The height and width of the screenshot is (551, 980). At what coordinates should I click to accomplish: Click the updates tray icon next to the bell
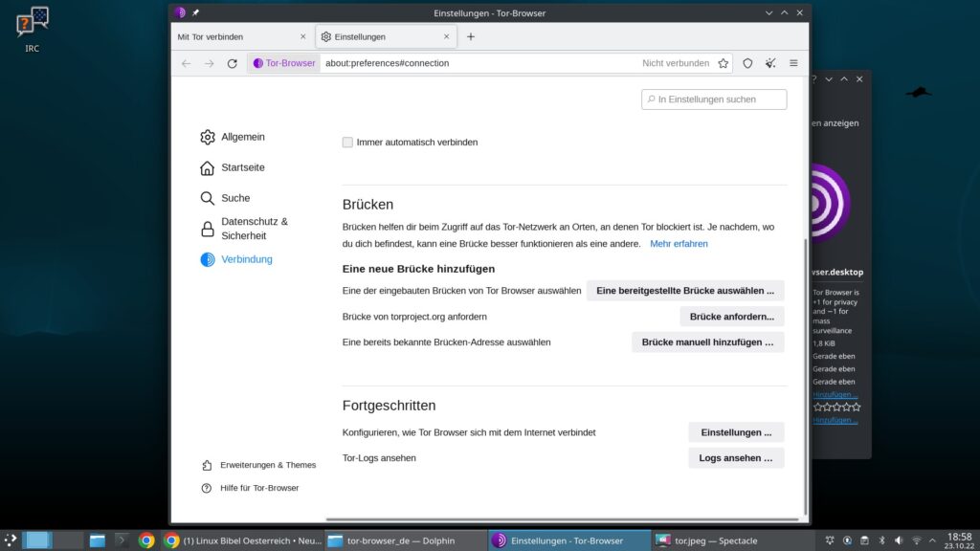click(x=847, y=540)
